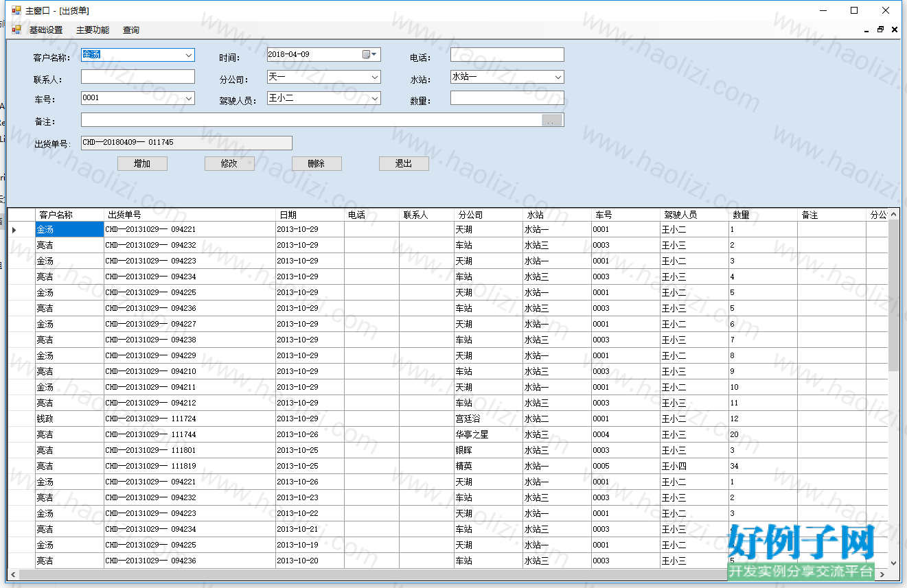Click the main window app icon in the title bar
Screen dimensions: 907x588
(x=16, y=10)
